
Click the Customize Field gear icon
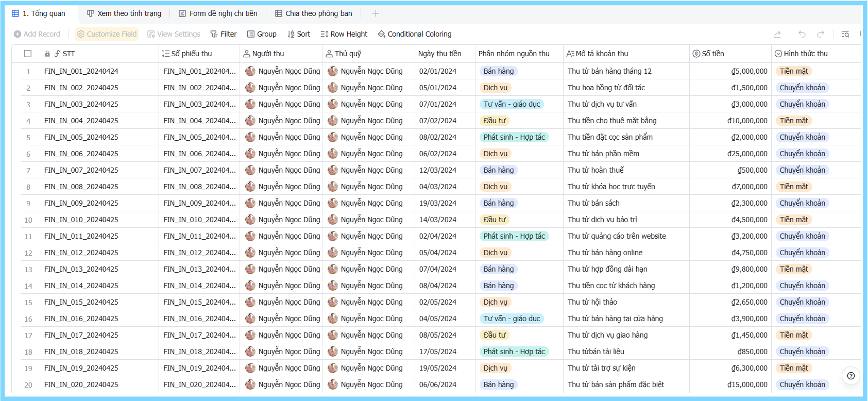point(81,34)
